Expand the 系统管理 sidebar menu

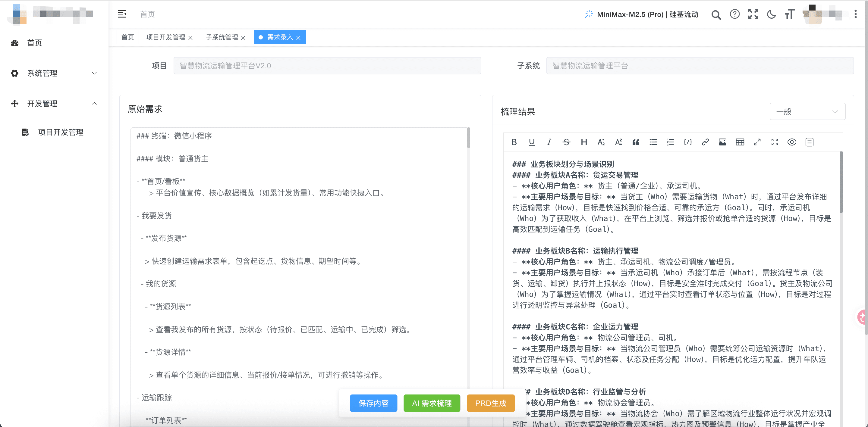54,73
